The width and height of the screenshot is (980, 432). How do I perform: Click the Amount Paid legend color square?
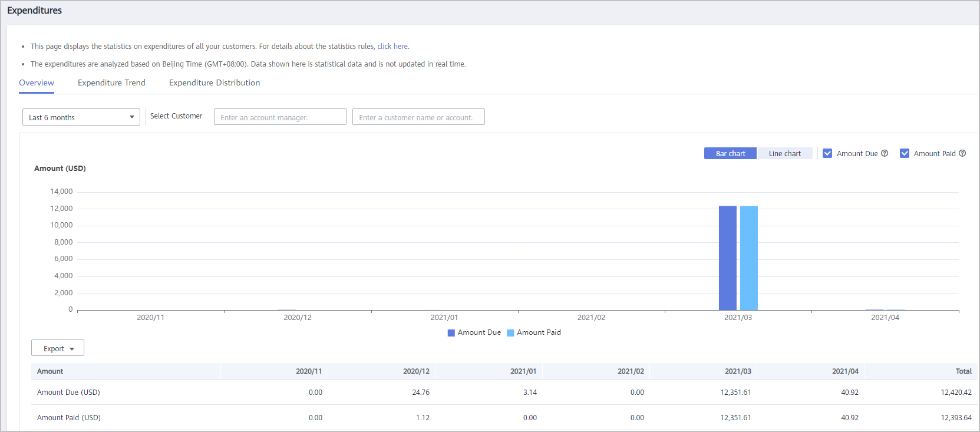(x=510, y=333)
